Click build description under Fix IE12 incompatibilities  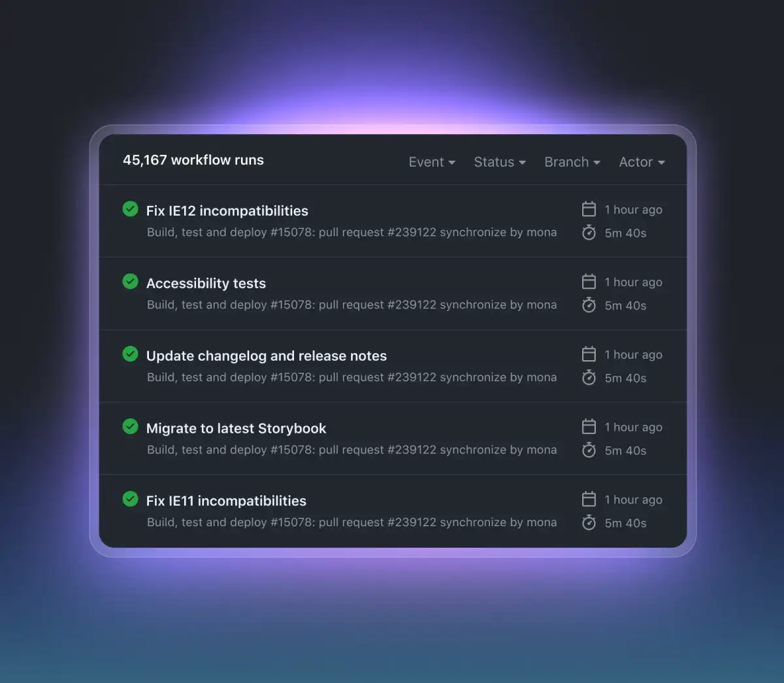352,233
